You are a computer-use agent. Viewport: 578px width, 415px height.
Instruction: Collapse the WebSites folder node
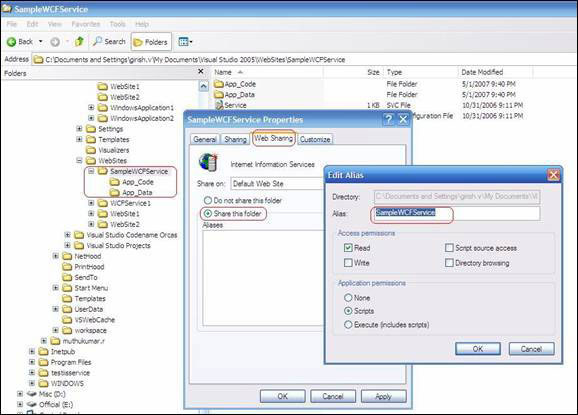pyautogui.click(x=79, y=160)
